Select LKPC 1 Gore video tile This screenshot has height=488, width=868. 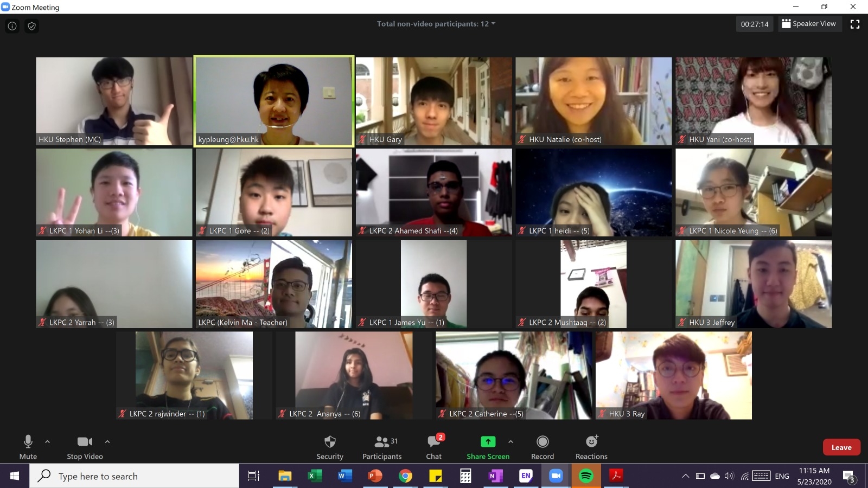coord(274,192)
